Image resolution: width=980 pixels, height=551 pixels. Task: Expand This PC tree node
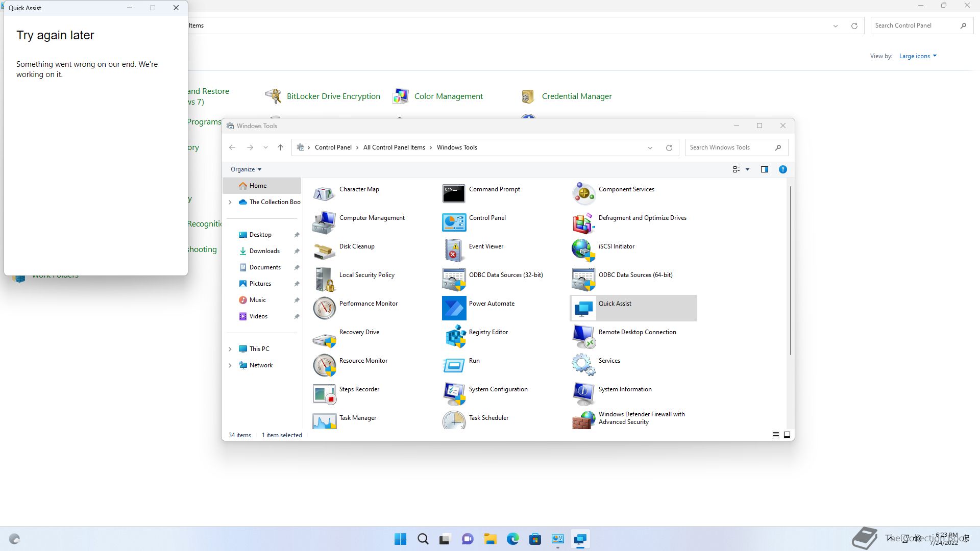tap(230, 349)
